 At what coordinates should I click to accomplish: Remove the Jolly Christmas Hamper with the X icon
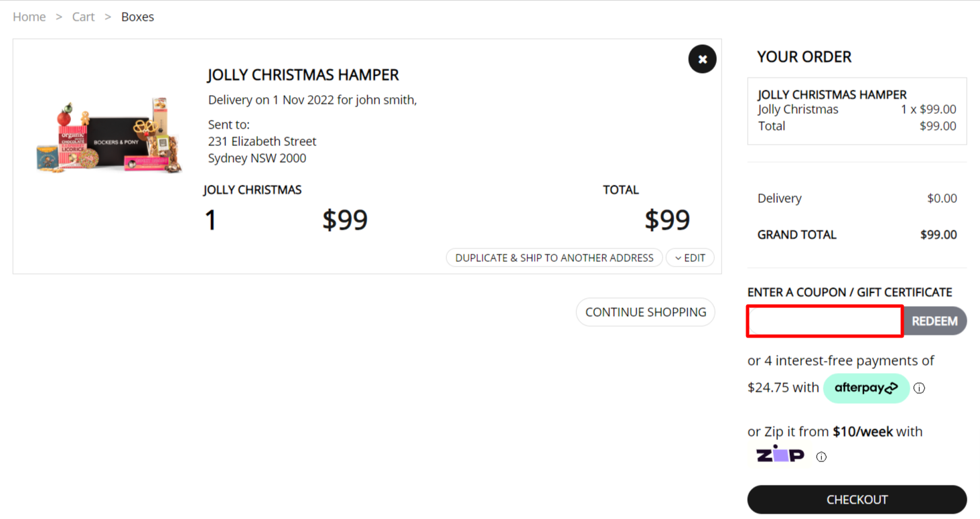click(x=702, y=60)
